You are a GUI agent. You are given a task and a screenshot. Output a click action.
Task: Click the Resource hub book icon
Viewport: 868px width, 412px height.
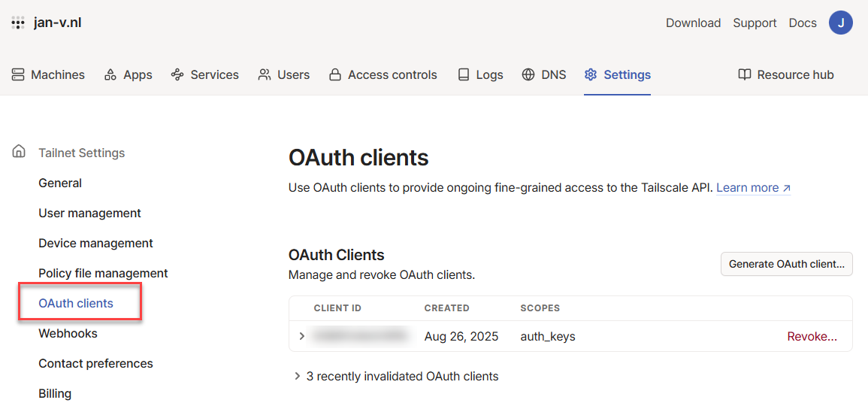pyautogui.click(x=745, y=74)
